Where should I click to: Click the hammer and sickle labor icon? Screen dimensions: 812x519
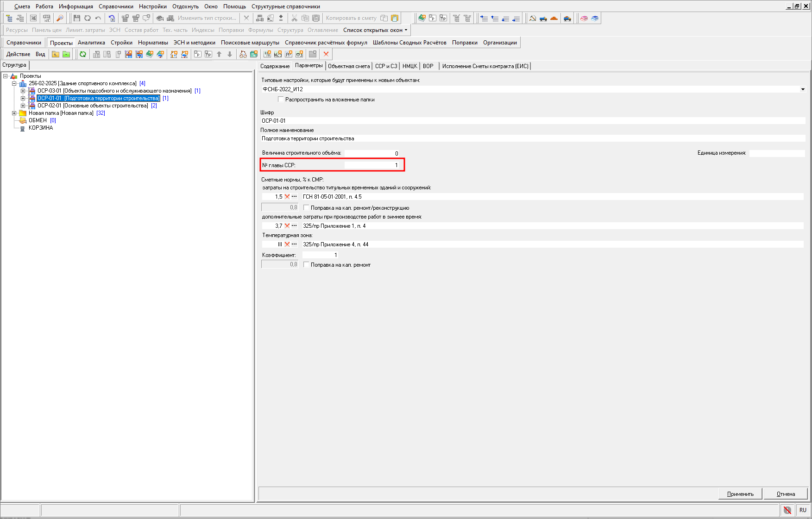coord(533,18)
